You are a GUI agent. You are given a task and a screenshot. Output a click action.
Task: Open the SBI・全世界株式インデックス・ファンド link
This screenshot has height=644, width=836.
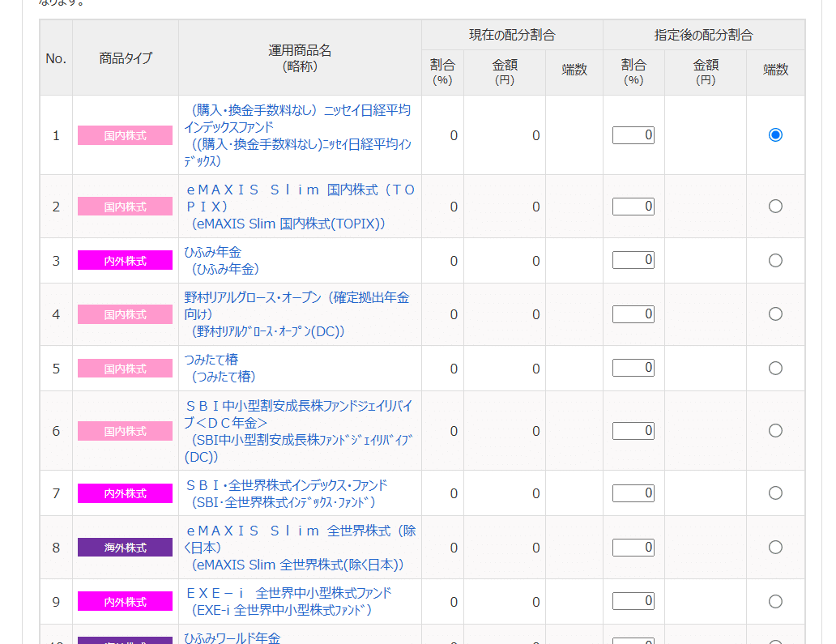click(x=286, y=493)
